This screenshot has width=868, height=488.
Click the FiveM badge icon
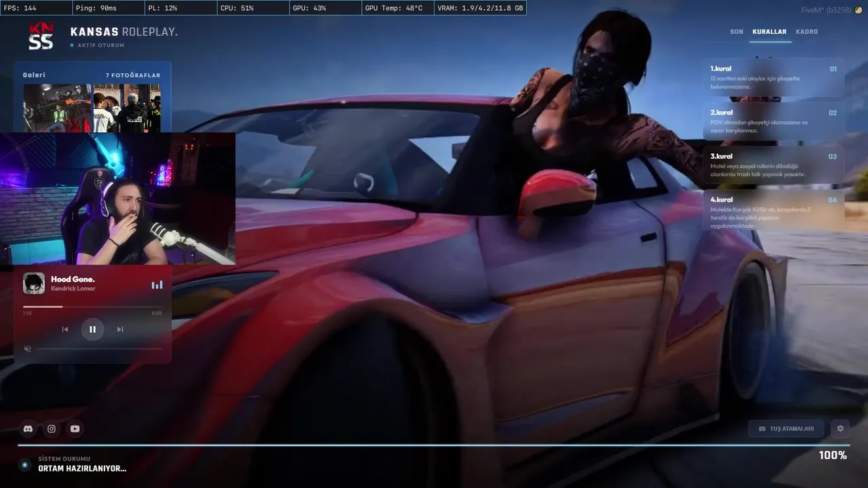coord(859,9)
